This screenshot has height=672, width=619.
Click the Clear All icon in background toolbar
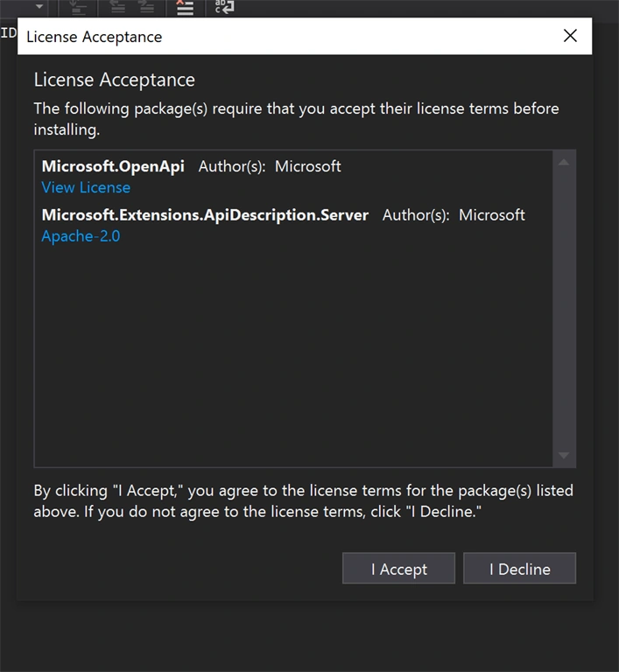[185, 7]
